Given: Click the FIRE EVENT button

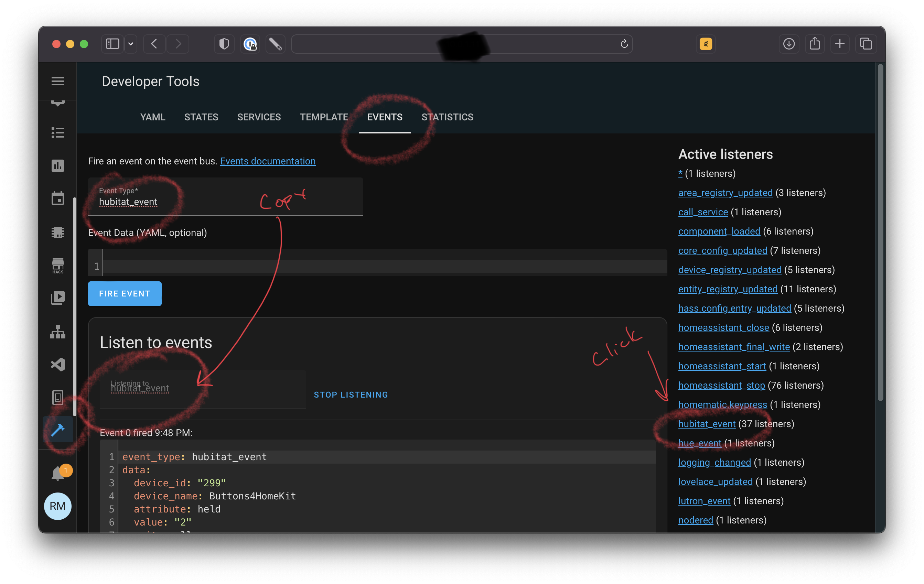Looking at the screenshot, I should pos(125,293).
